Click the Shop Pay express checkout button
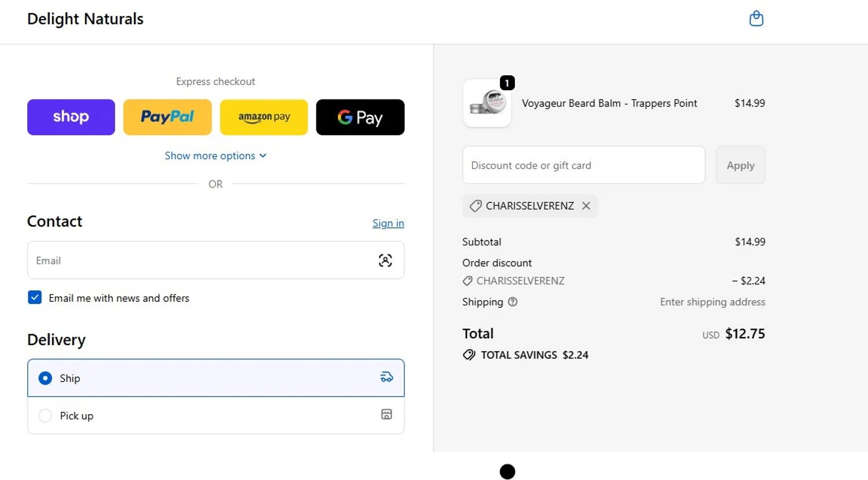This screenshot has height=480, width=868. tap(71, 117)
